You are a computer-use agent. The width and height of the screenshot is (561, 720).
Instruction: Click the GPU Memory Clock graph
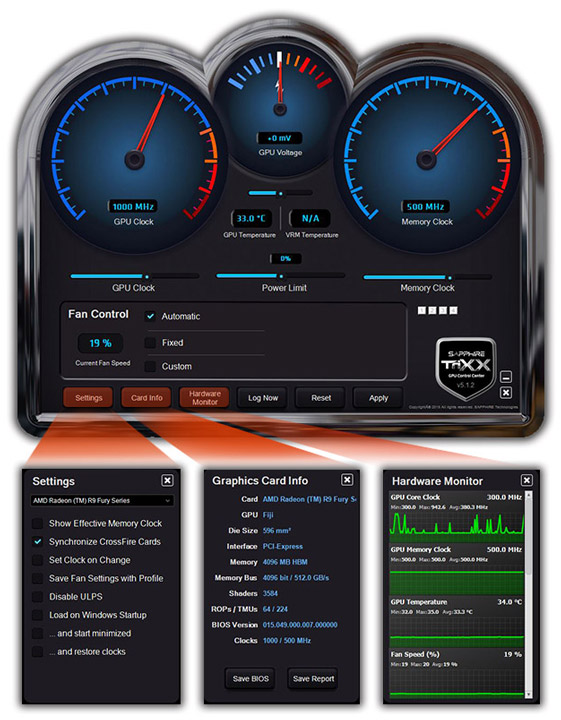457,579
